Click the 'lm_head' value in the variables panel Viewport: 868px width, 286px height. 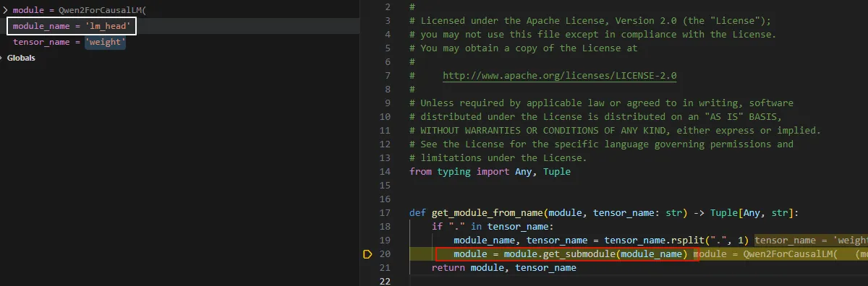pyautogui.click(x=108, y=27)
